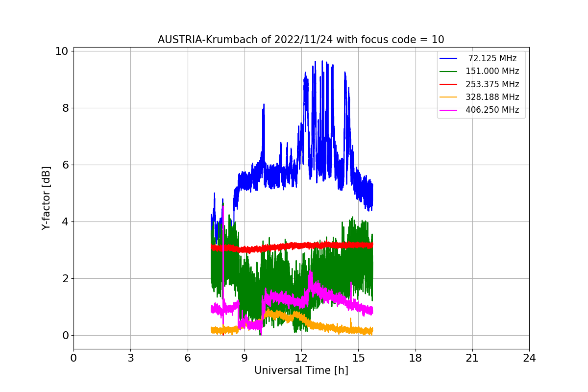Click the green legend line swatch
The width and height of the screenshot is (588, 392).
[449, 72]
